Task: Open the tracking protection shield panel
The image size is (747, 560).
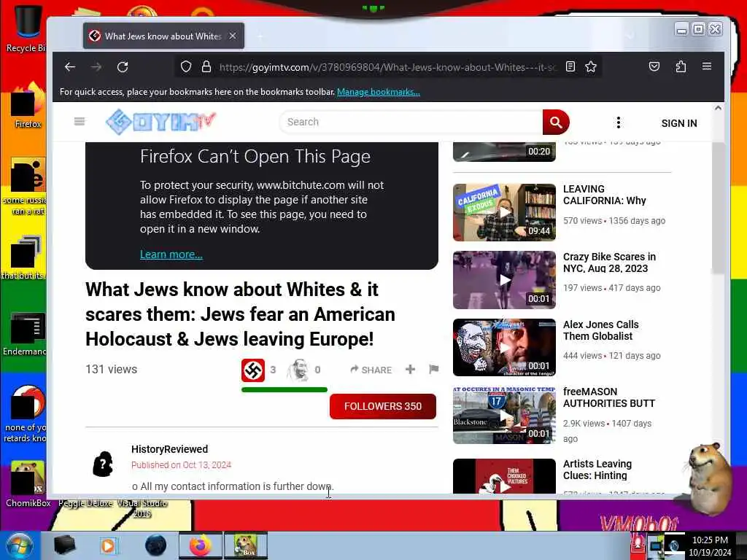Action: pyautogui.click(x=186, y=67)
